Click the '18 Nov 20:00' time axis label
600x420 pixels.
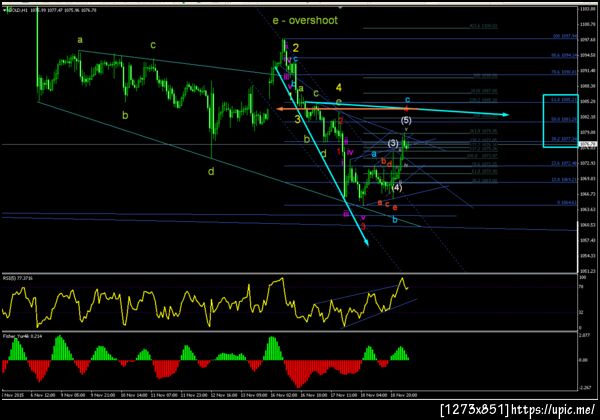(x=404, y=395)
